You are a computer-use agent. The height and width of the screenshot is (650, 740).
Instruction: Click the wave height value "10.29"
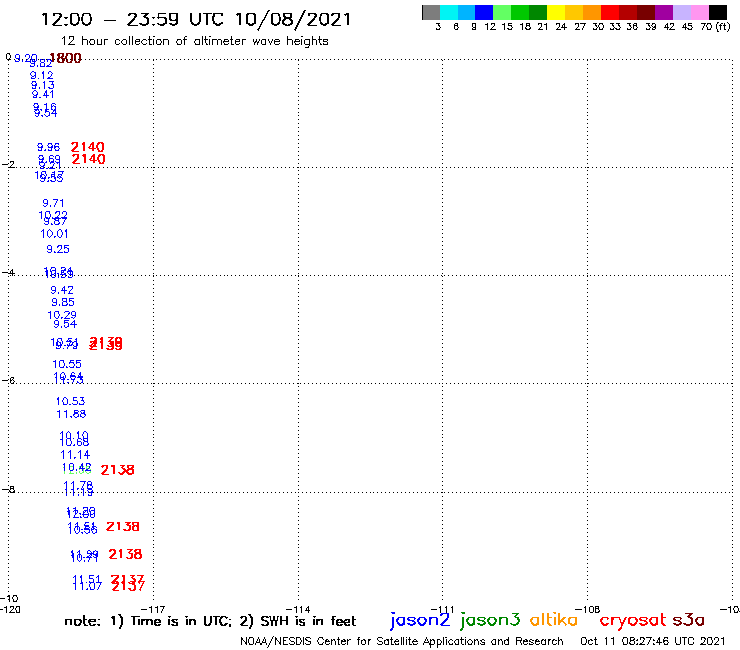(x=62, y=315)
